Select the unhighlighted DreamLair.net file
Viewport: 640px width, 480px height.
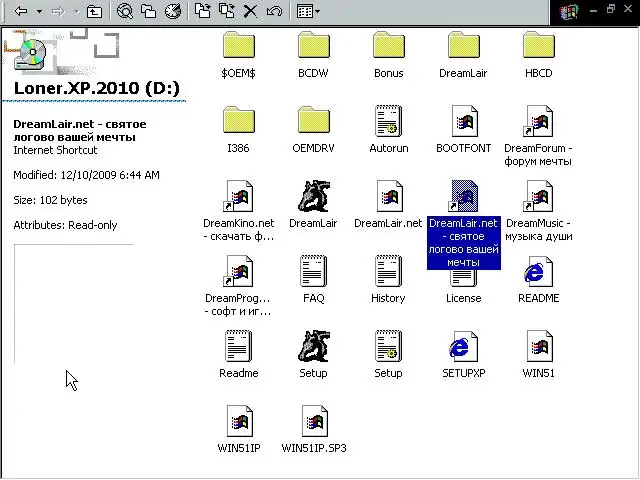388,205
